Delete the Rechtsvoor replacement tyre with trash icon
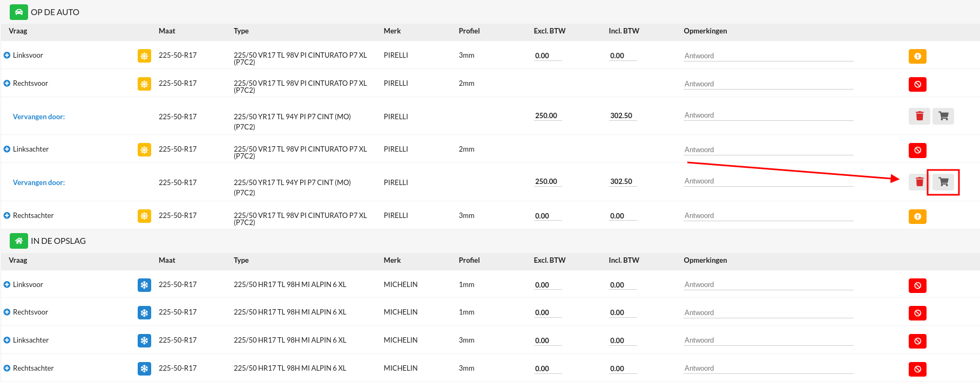Image resolution: width=980 pixels, height=382 pixels. point(920,116)
